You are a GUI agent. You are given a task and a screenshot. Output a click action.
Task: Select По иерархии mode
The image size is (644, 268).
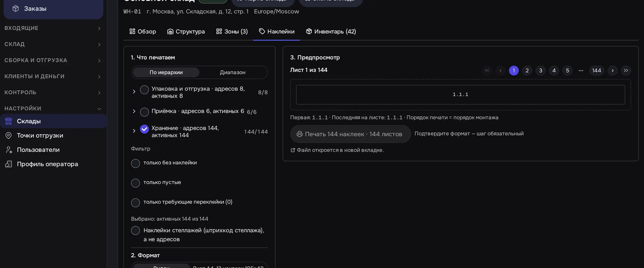[166, 72]
